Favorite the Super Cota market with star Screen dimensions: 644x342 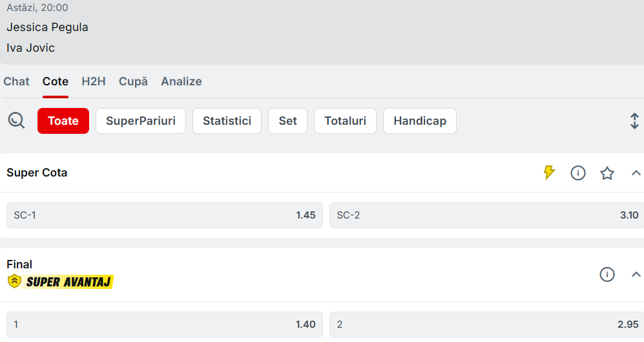[607, 173]
